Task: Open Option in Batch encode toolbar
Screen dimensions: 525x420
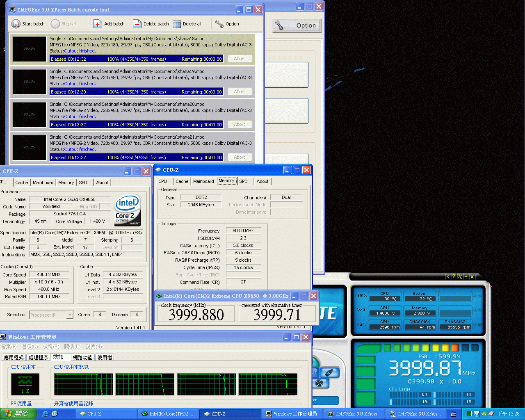Action: [227, 24]
